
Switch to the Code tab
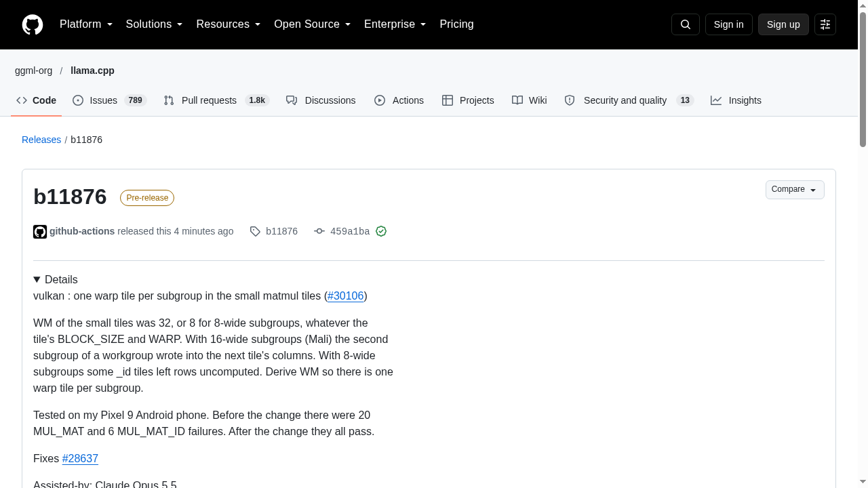[37, 100]
